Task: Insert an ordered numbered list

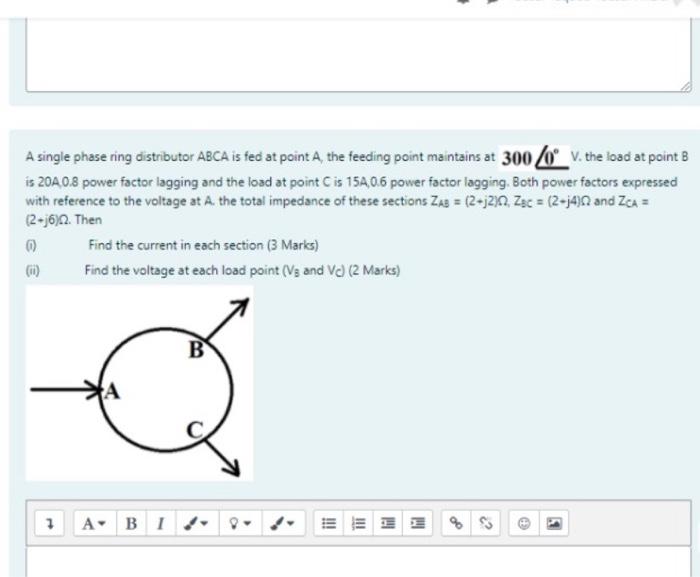Action: tap(358, 523)
